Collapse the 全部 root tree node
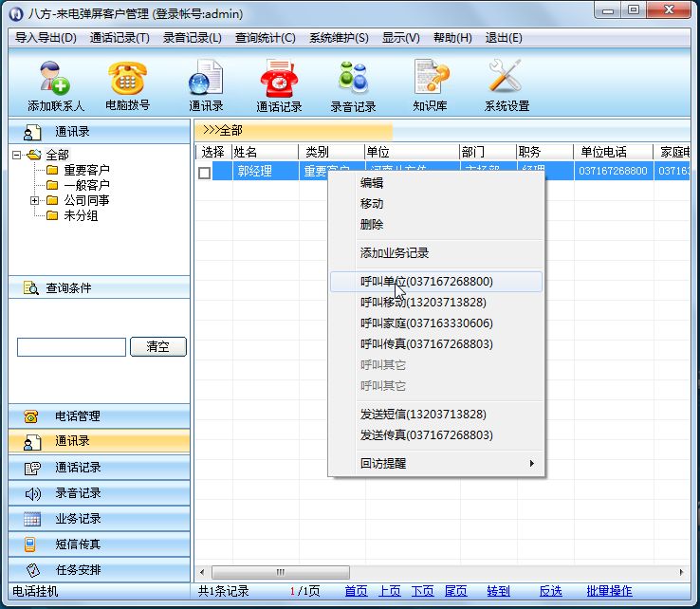The height and width of the screenshot is (609, 700). [17, 155]
